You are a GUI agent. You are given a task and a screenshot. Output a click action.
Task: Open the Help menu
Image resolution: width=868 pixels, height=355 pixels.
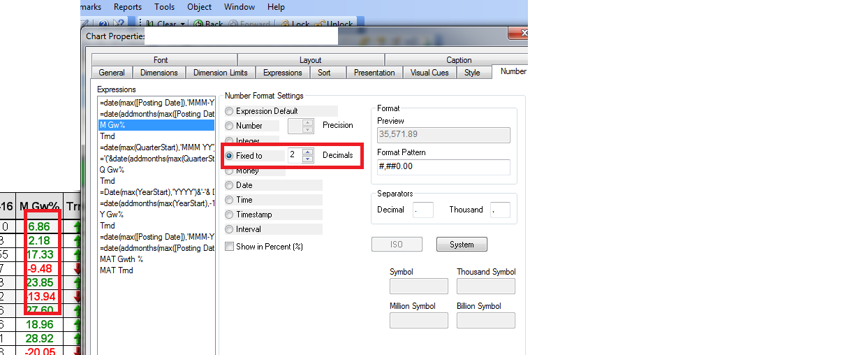pos(276,7)
